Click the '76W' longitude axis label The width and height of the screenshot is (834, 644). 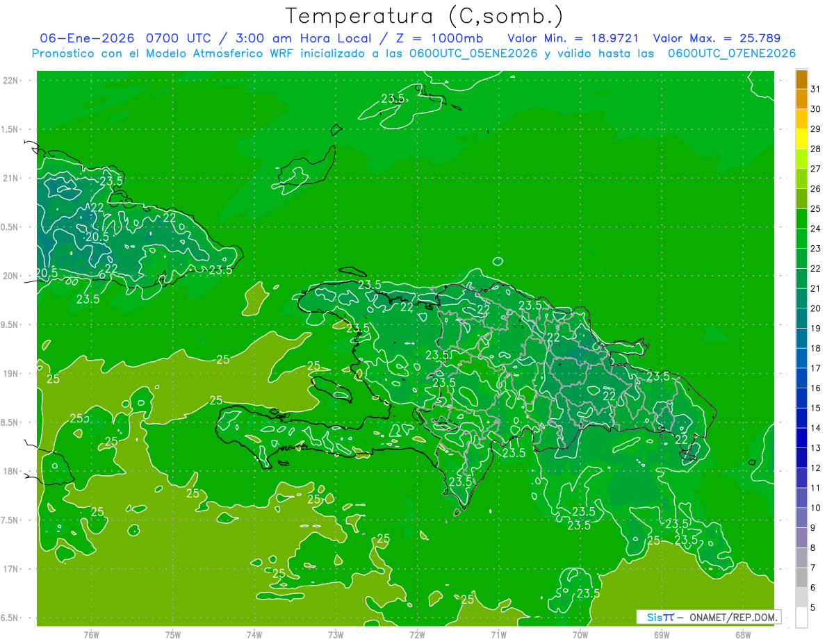[91, 634]
